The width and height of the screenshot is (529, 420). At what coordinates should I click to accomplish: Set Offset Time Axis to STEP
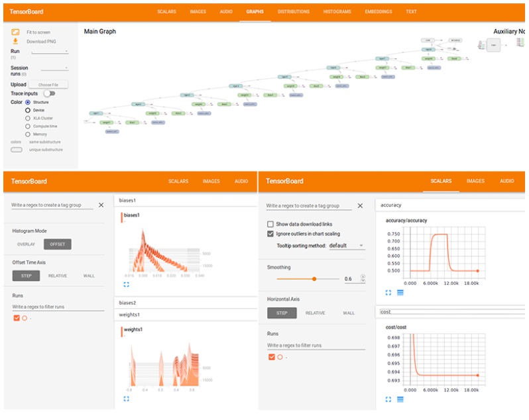click(x=26, y=276)
